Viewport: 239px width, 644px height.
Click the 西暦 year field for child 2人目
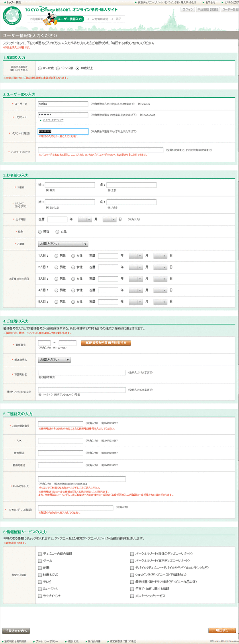coord(108,267)
